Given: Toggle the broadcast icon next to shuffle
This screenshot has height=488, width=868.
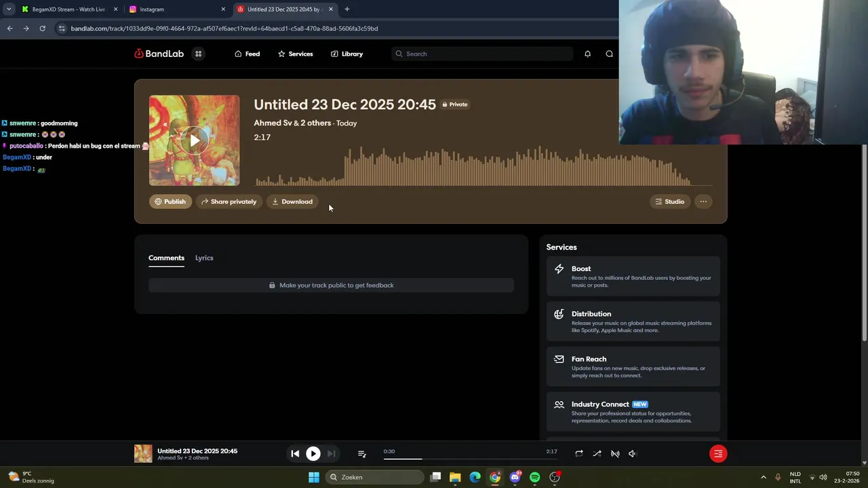Looking at the screenshot, I should [615, 453].
